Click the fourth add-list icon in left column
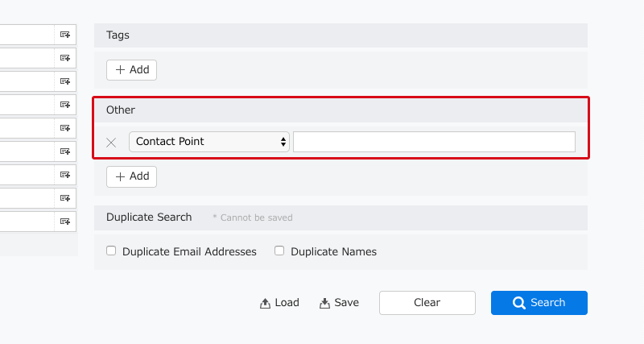 [65, 105]
